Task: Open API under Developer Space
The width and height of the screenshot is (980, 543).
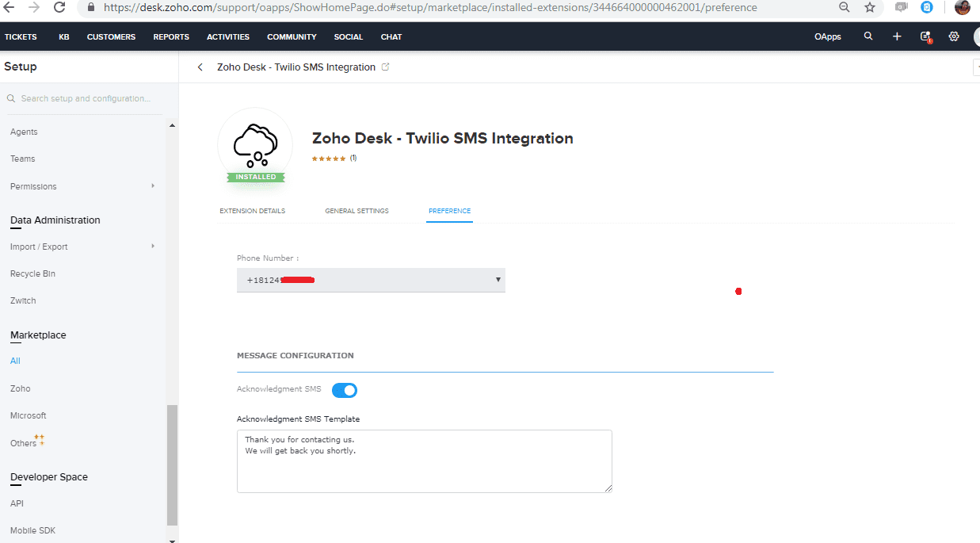Action: point(17,504)
